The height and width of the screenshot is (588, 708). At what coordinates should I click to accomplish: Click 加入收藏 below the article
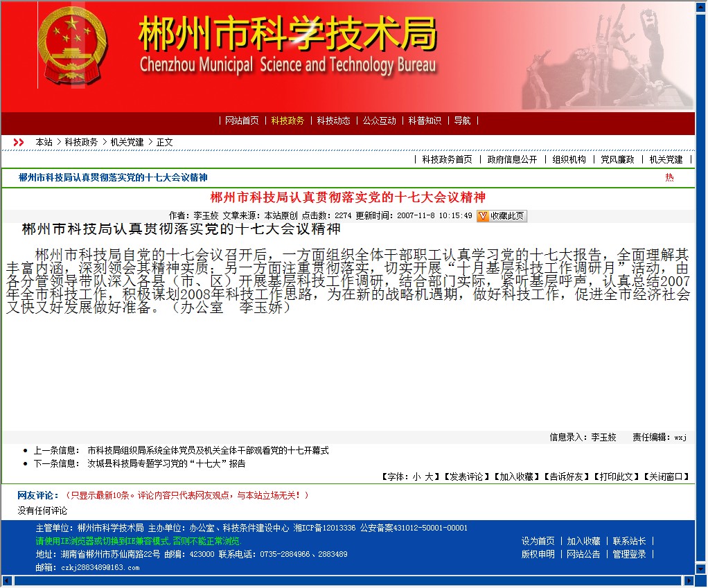tap(517, 476)
